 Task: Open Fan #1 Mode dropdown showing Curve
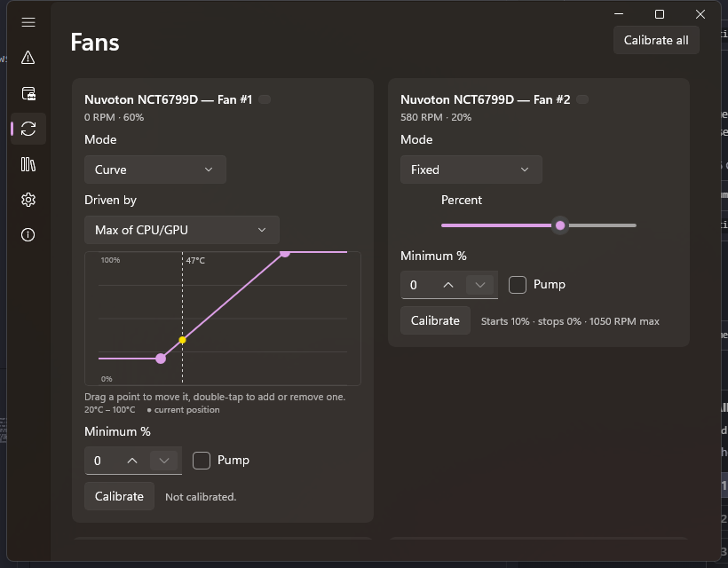[155, 170]
